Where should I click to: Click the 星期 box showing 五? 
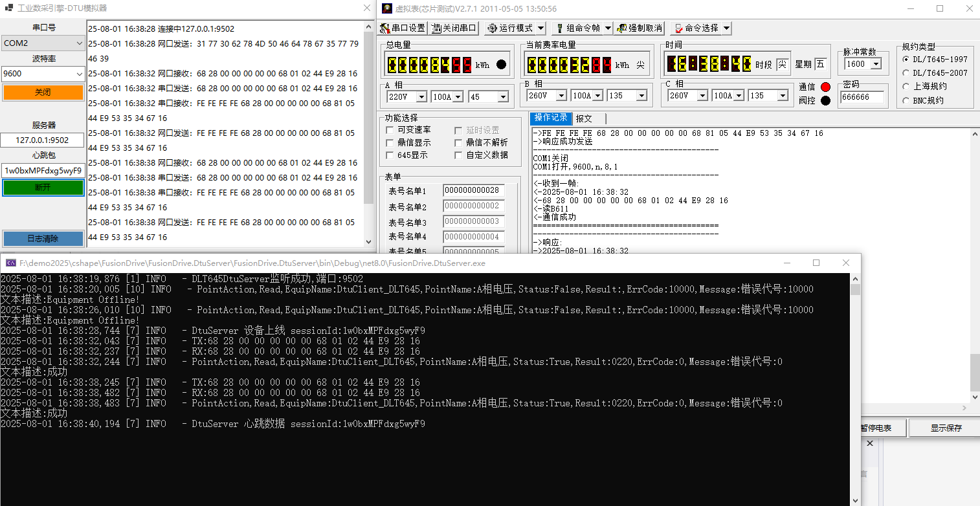(x=820, y=64)
